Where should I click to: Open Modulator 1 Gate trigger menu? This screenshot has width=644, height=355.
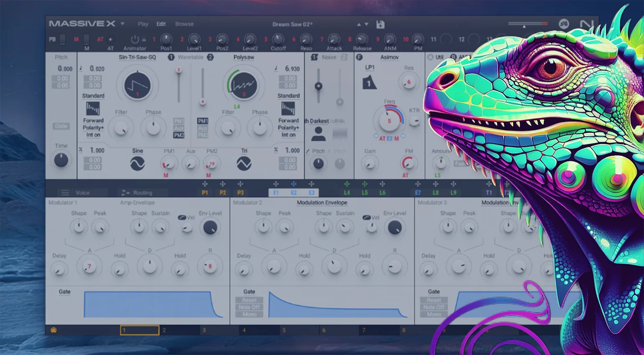coord(64,292)
